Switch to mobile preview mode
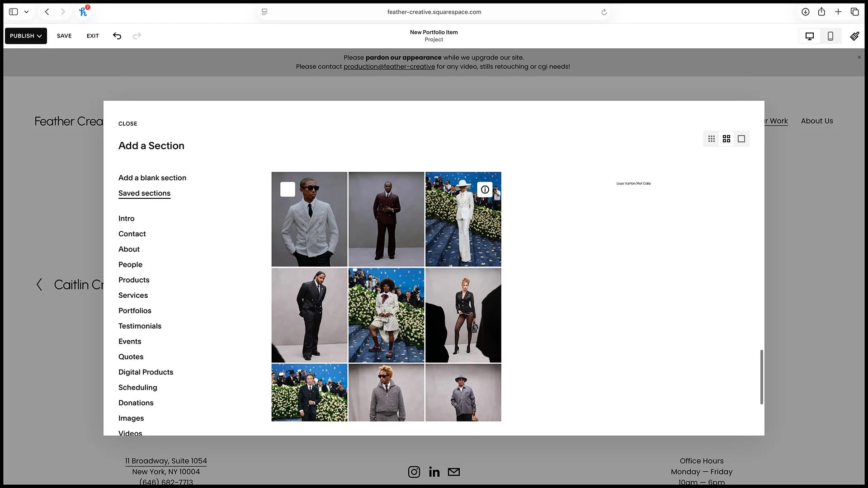Image resolution: width=868 pixels, height=488 pixels. point(830,36)
